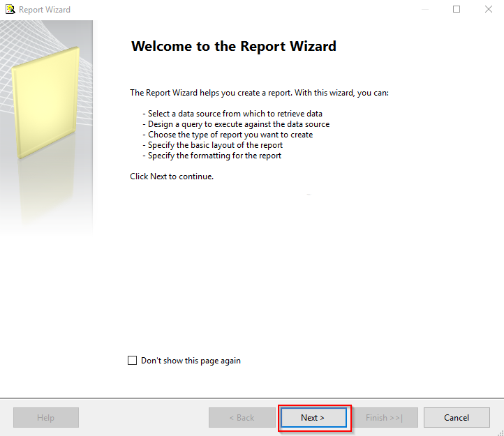The height and width of the screenshot is (436, 504).
Task: Click the yellow report page illustration
Action: (45, 103)
